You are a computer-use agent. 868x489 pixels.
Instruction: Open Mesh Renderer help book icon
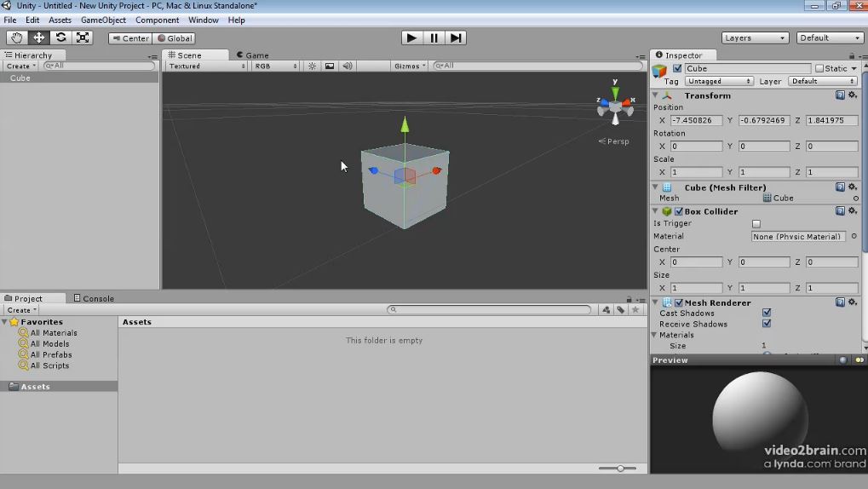840,302
